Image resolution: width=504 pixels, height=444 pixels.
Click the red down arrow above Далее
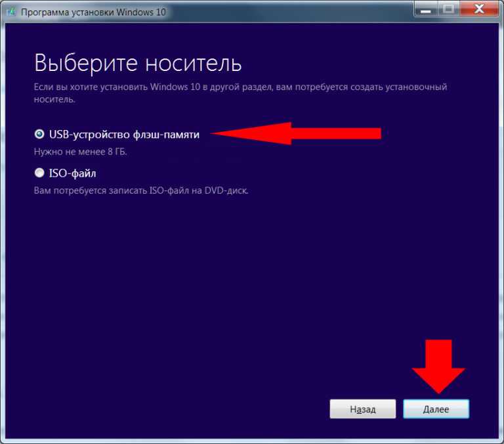[x=438, y=366]
